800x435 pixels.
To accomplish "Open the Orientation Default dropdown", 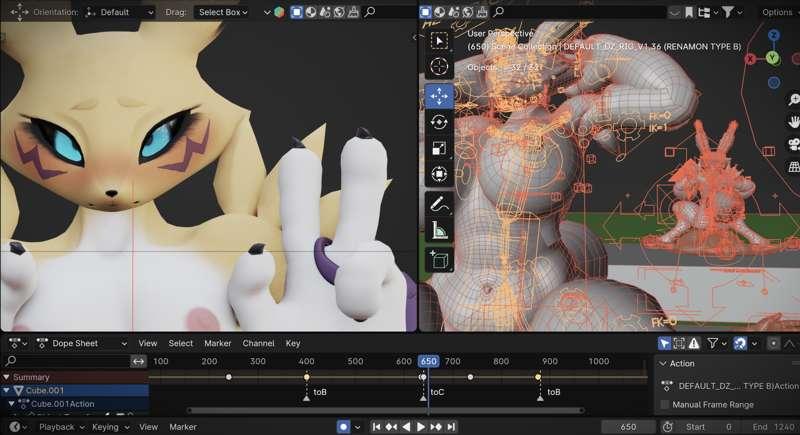I will click(119, 12).
